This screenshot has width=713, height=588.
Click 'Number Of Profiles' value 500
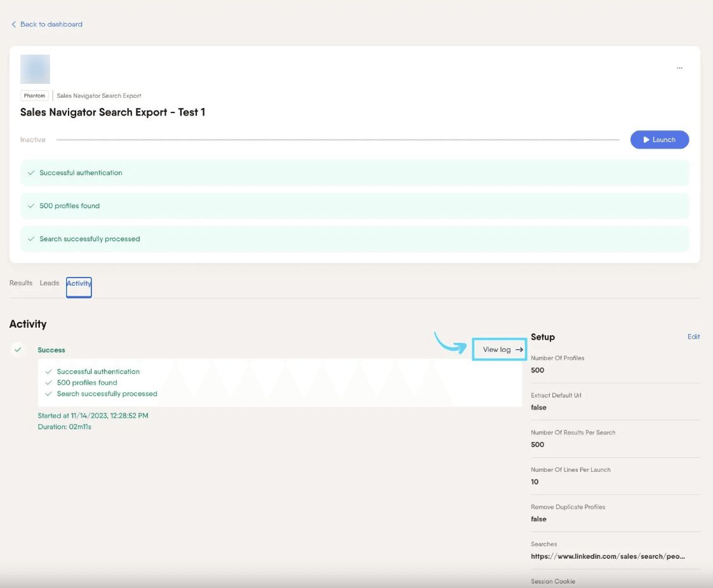pyautogui.click(x=538, y=370)
